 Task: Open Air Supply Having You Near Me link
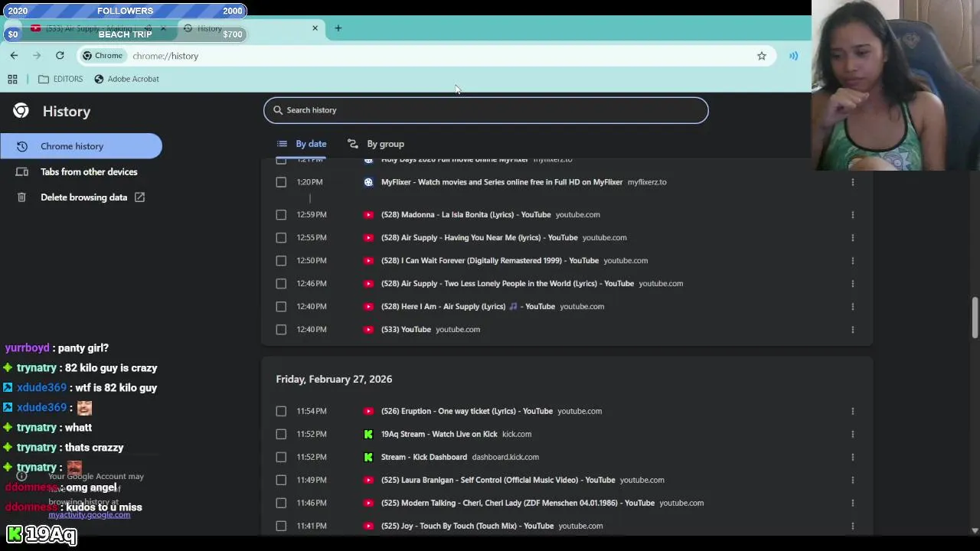click(479, 238)
